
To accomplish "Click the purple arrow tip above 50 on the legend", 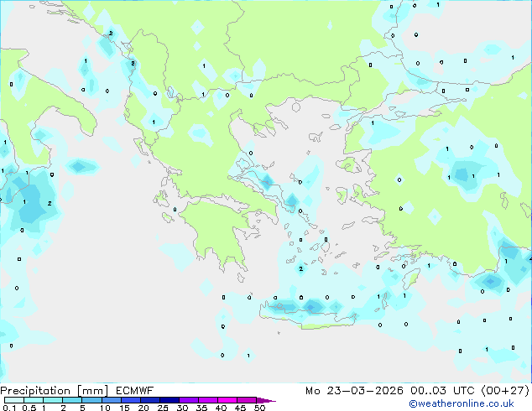I will coord(266,400).
